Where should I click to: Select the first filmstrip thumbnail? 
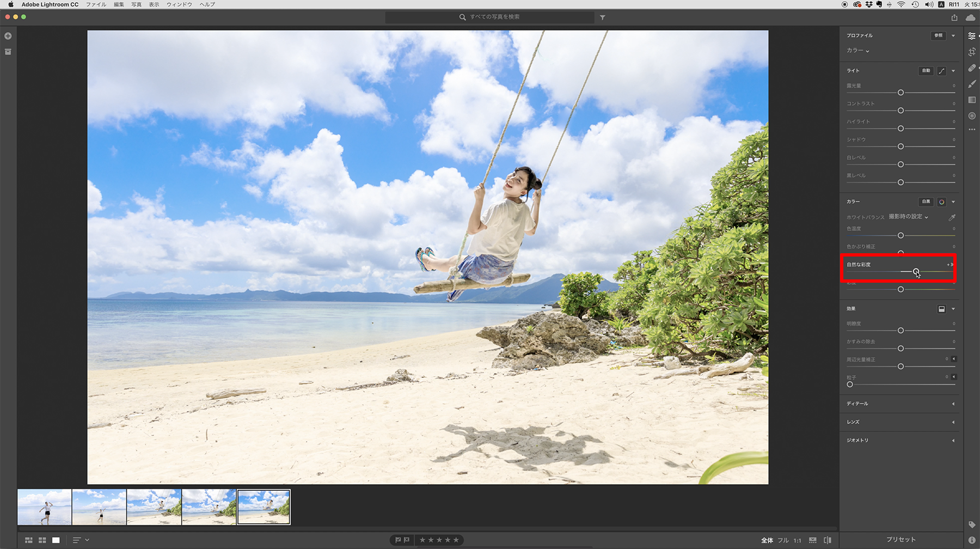point(45,507)
